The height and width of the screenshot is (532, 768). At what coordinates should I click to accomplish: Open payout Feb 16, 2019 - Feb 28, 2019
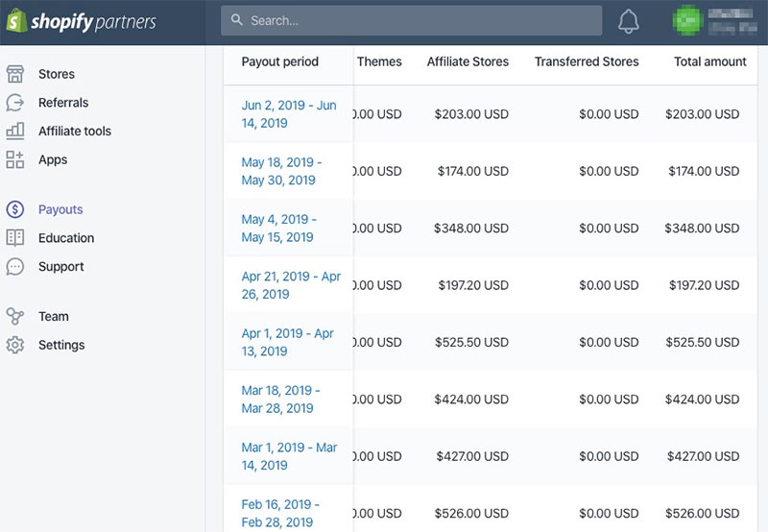point(280,514)
